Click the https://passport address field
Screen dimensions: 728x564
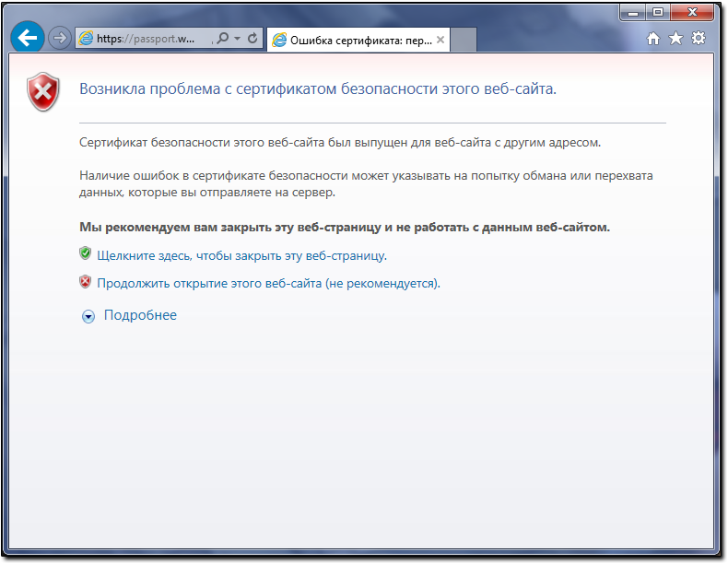click(x=144, y=38)
